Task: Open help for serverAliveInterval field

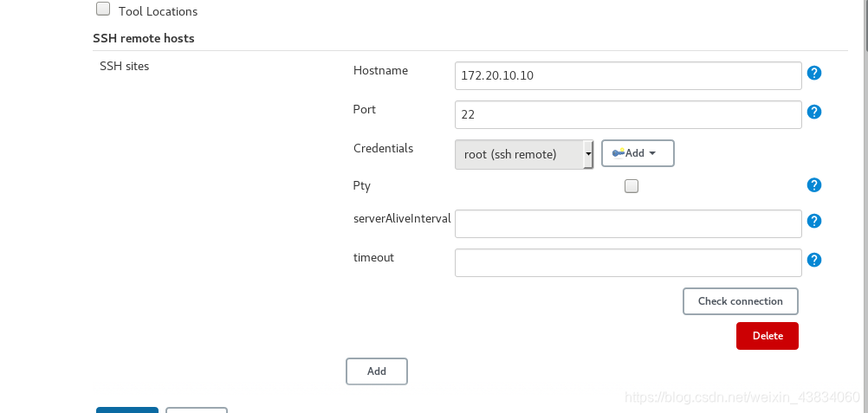Action: click(x=813, y=221)
